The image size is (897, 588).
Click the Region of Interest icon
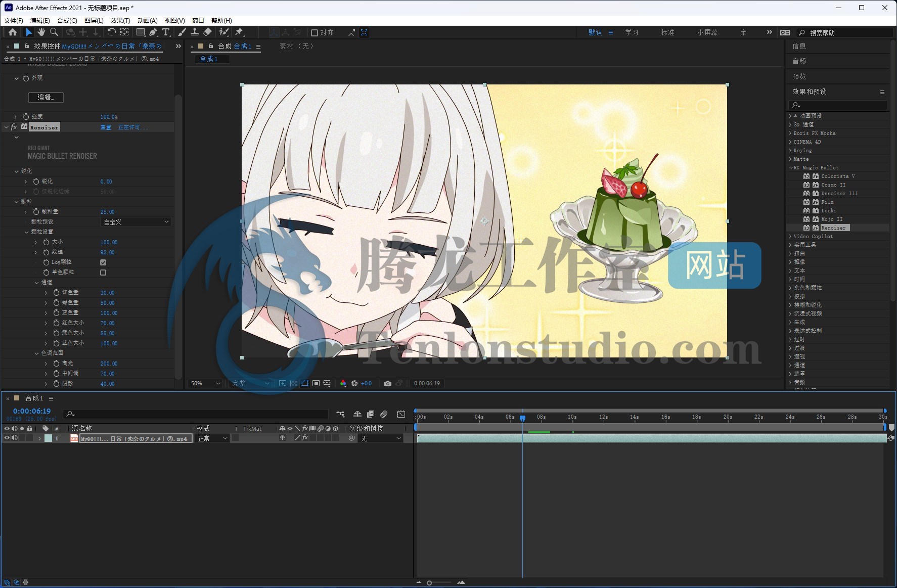click(x=316, y=384)
